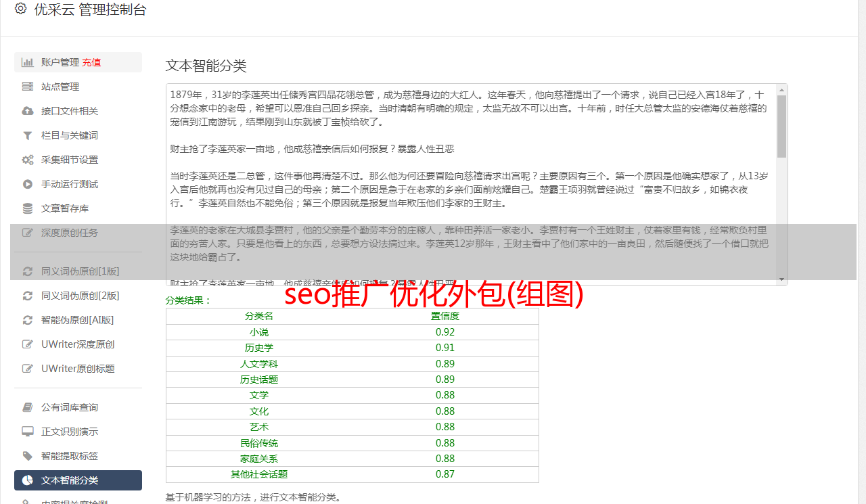Screen dimensions: 866x504
Task: Click the text area scroll down arrow
Action: coord(781,279)
